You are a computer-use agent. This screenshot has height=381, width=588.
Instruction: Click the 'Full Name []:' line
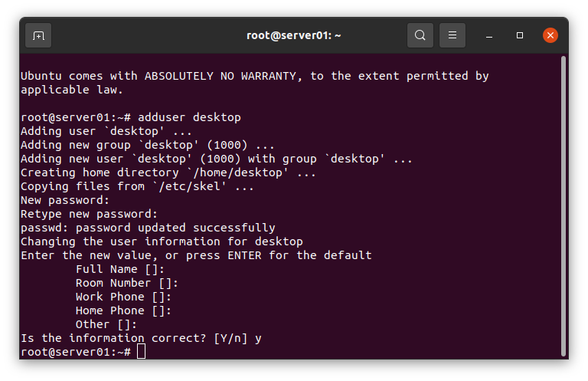120,270
